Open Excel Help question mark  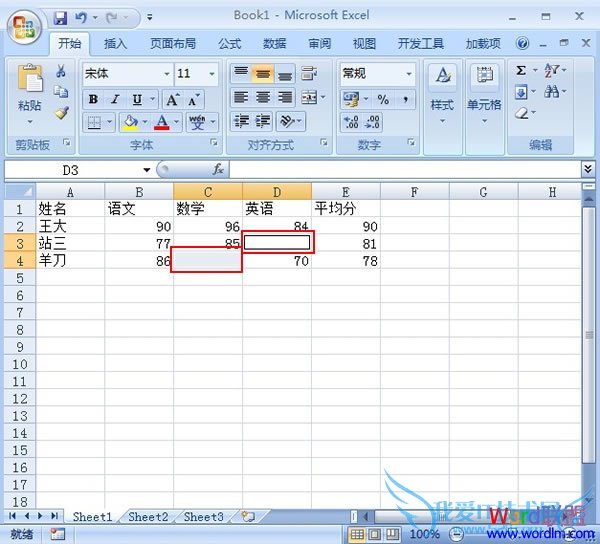[522, 43]
